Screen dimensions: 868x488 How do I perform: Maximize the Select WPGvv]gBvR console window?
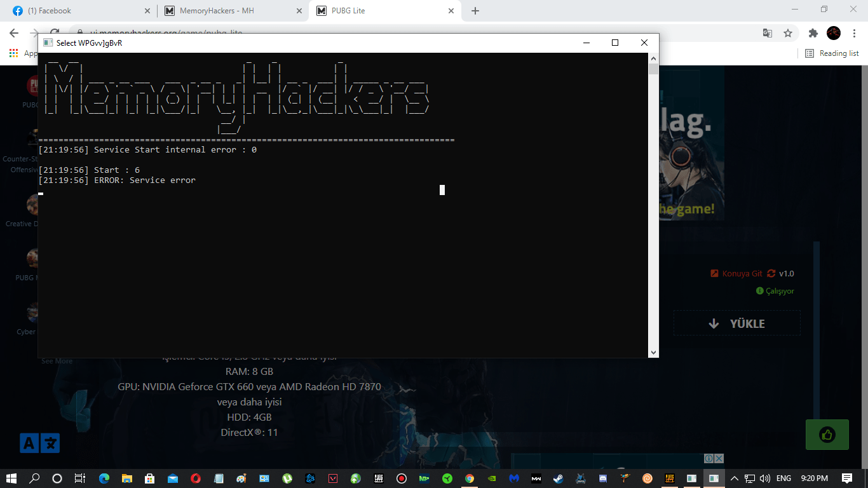(x=615, y=43)
